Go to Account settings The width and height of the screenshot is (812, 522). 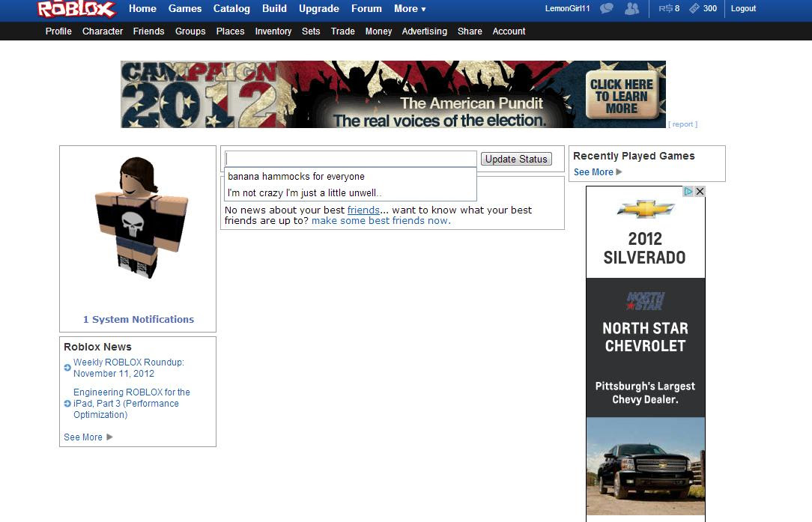click(x=509, y=31)
